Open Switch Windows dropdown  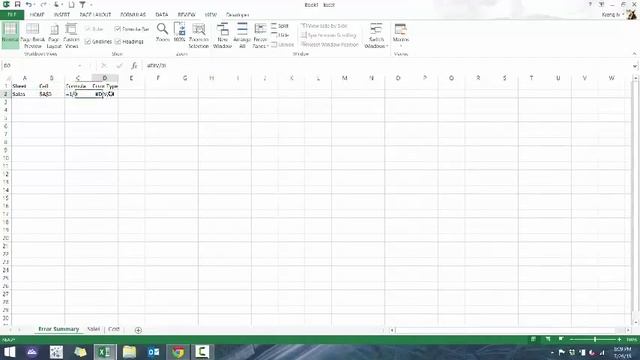coord(376,36)
